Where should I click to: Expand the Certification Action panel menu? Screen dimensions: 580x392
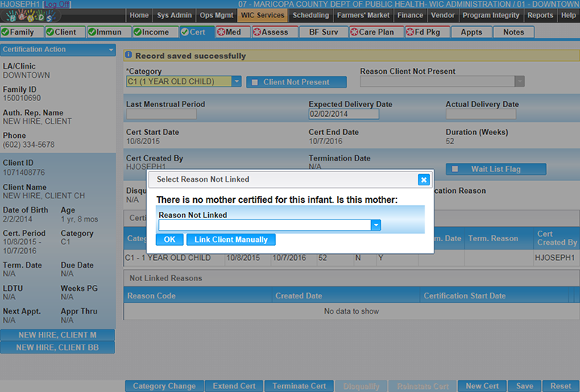coord(111,50)
